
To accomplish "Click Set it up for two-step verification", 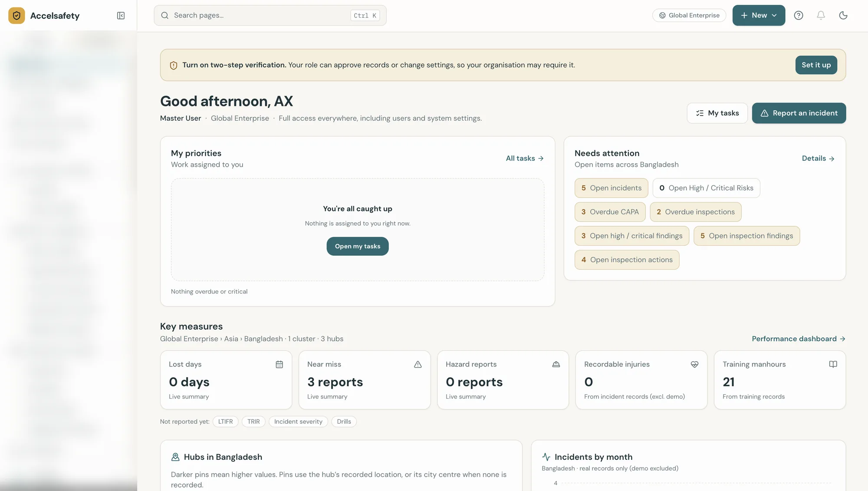I will pyautogui.click(x=816, y=65).
